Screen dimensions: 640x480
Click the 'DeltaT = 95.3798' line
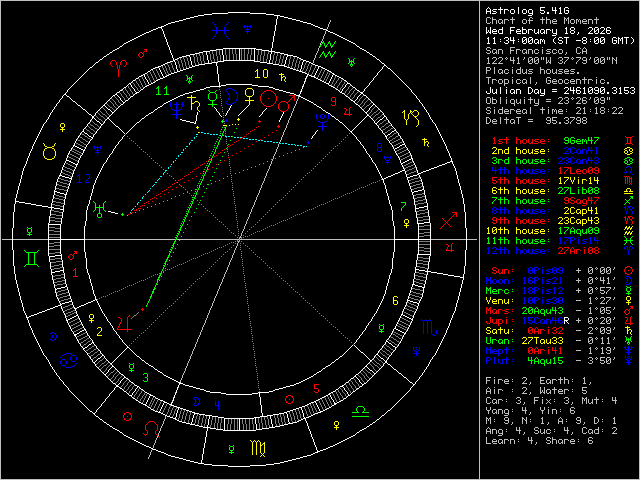pyautogui.click(x=536, y=121)
